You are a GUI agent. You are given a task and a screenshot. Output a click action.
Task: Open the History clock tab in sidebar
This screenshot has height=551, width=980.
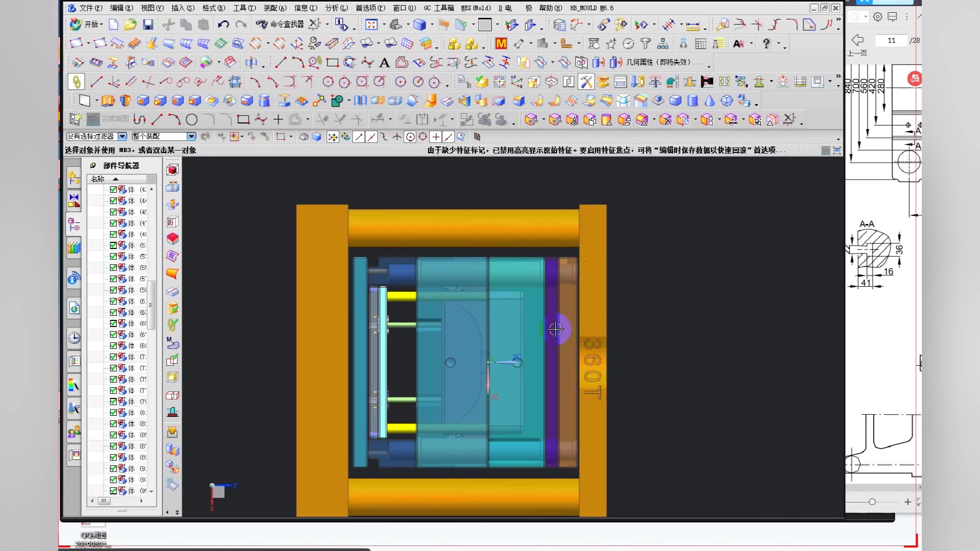(74, 338)
